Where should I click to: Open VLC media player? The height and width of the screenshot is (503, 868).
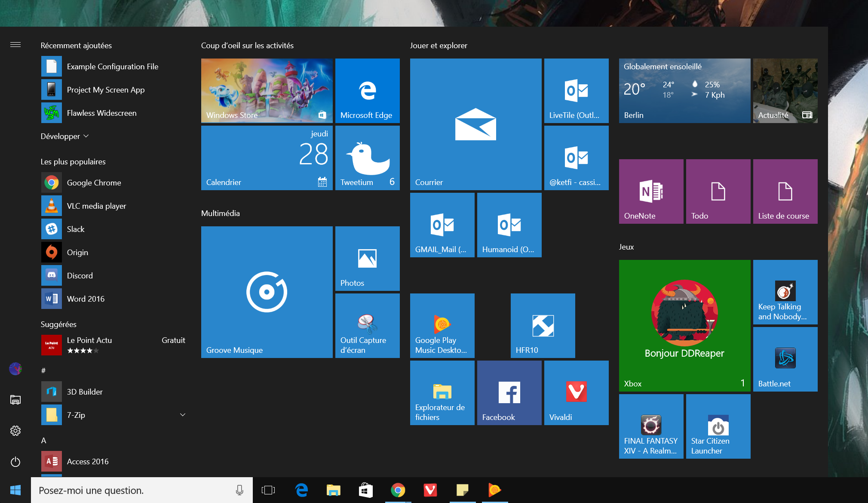point(114,206)
